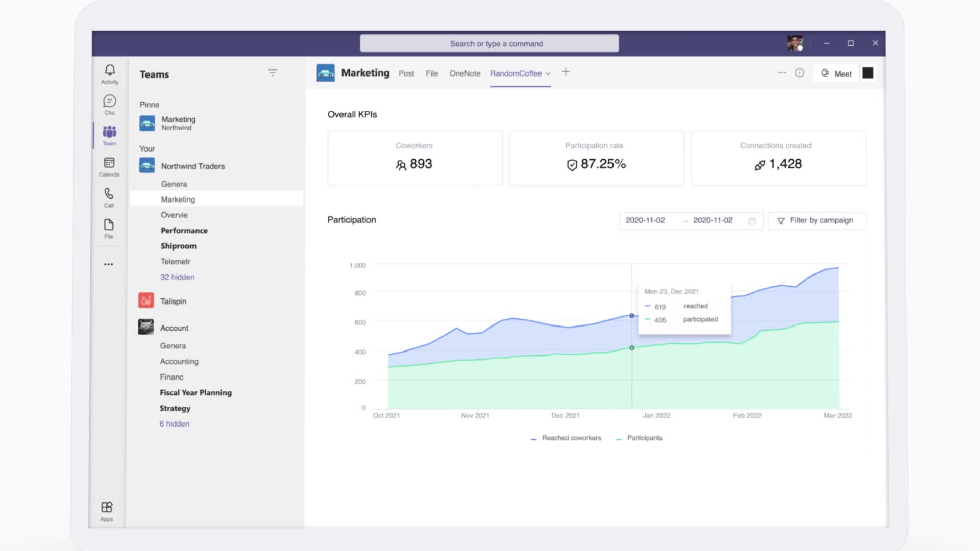This screenshot has width=980, height=551.
Task: Expand 32 hidden channels
Action: coord(178,277)
